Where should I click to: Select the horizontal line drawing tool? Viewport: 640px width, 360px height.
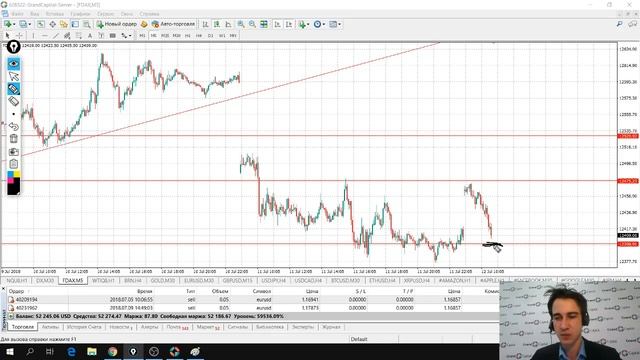point(44,36)
